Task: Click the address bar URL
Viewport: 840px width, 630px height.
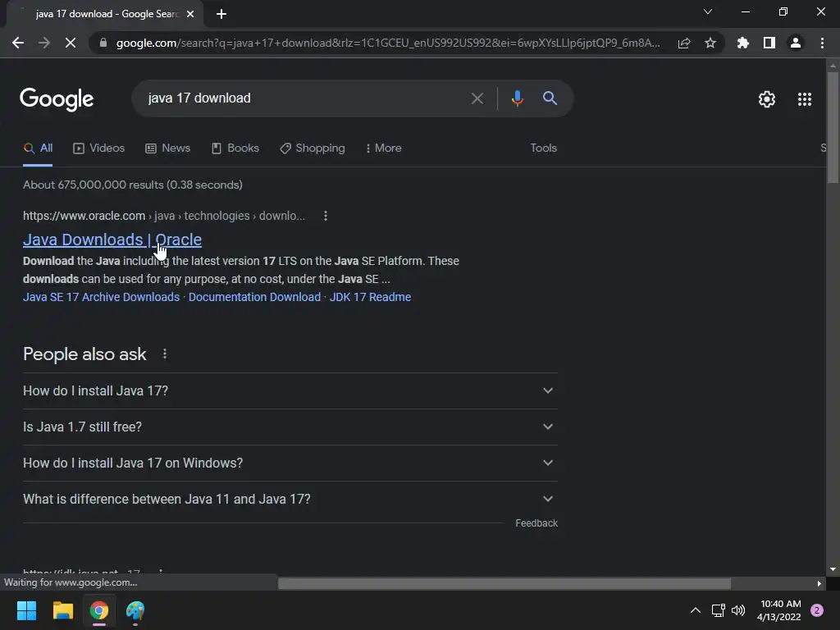Action: (388, 43)
